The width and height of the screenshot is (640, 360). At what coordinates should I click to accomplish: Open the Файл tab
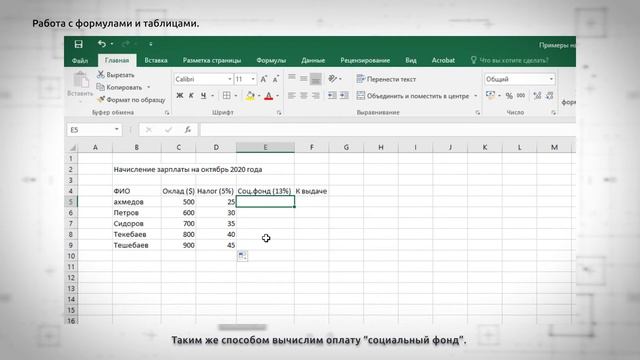click(80, 60)
